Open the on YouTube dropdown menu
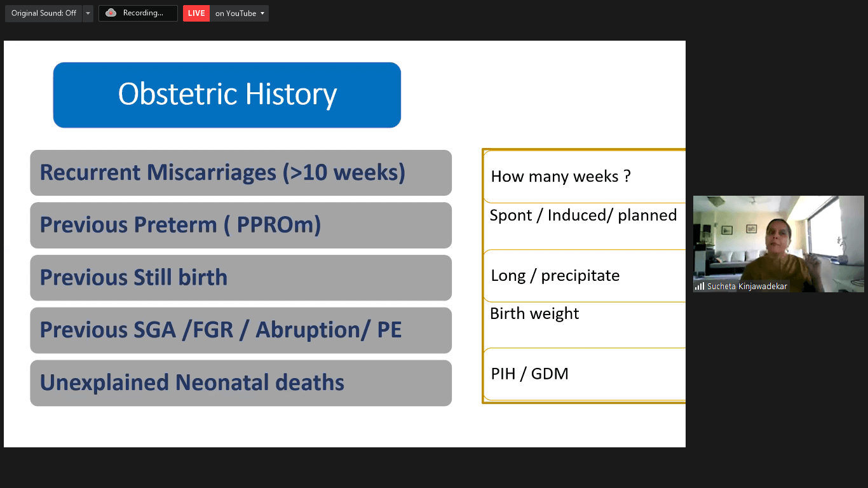 click(x=240, y=13)
